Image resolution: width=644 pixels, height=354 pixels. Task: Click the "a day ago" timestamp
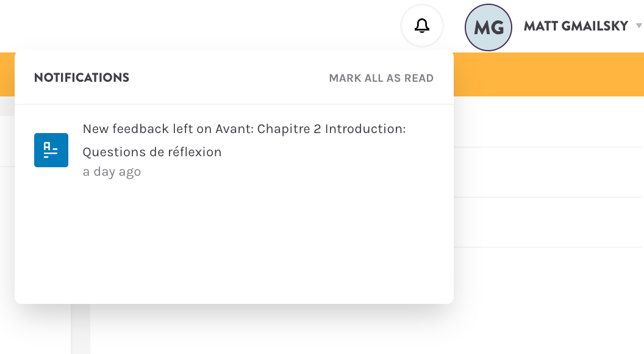[x=112, y=172]
